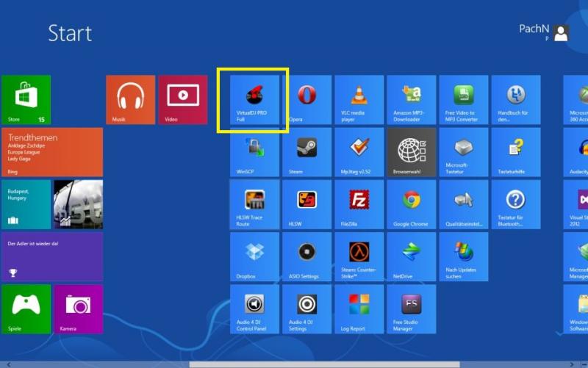This screenshot has height=368, width=588.
Task: Launch Mp3tag v2.52
Action: click(x=359, y=152)
